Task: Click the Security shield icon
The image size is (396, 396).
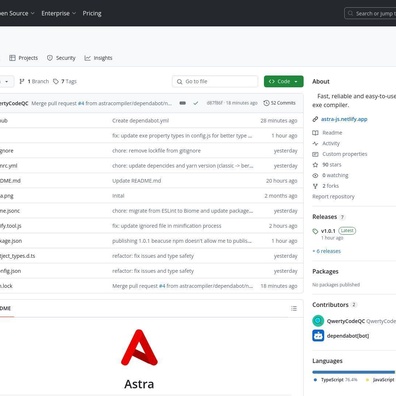Action: (x=50, y=58)
